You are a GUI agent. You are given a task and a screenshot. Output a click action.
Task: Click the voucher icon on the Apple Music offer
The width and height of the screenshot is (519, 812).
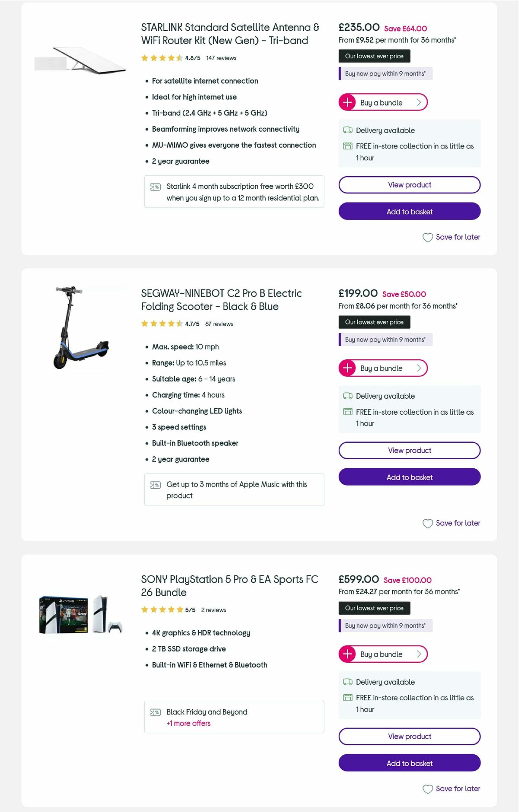[155, 485]
